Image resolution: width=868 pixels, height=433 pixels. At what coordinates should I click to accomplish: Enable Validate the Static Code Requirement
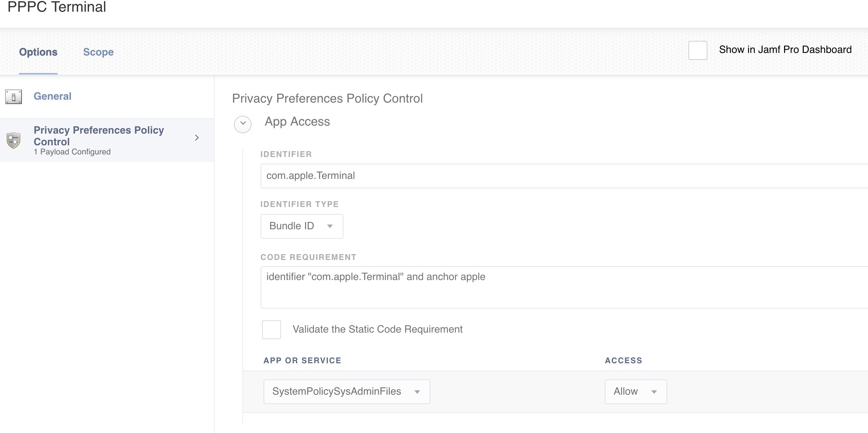click(x=272, y=329)
